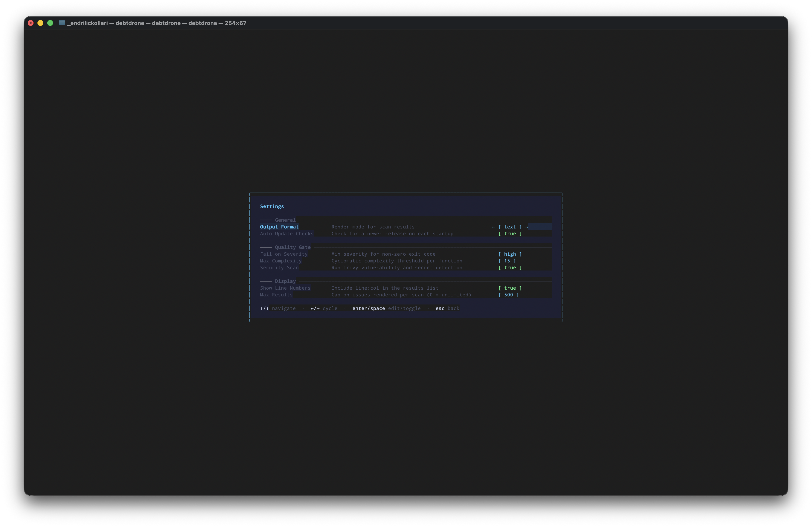Collapse the Quality Gate section header
Image resolution: width=812 pixels, height=527 pixels.
(292, 247)
